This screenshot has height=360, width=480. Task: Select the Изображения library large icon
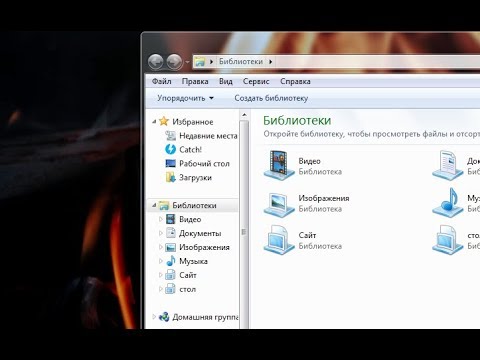tap(279, 204)
